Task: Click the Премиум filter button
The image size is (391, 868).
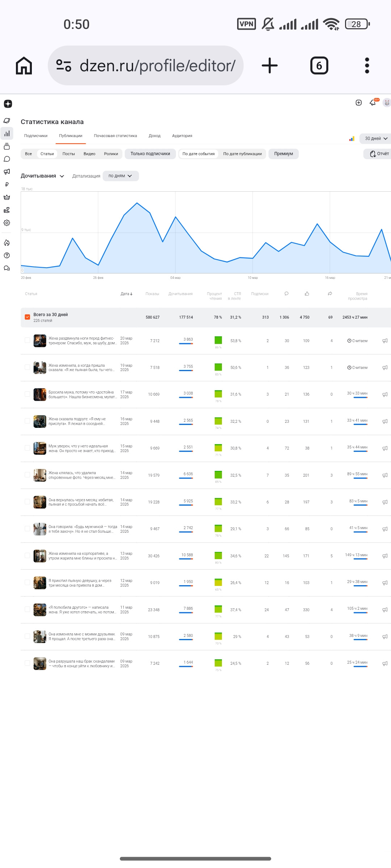Action: (283, 154)
